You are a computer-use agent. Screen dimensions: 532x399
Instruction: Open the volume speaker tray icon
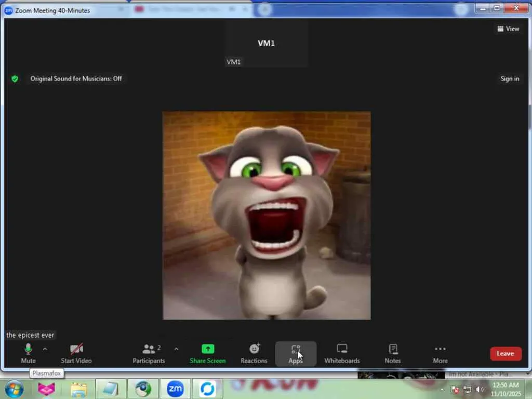pyautogui.click(x=480, y=390)
